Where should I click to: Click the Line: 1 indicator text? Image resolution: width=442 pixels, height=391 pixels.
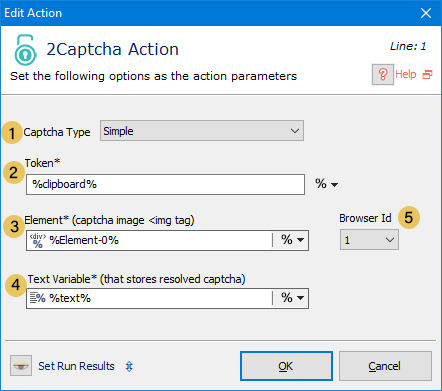[408, 46]
